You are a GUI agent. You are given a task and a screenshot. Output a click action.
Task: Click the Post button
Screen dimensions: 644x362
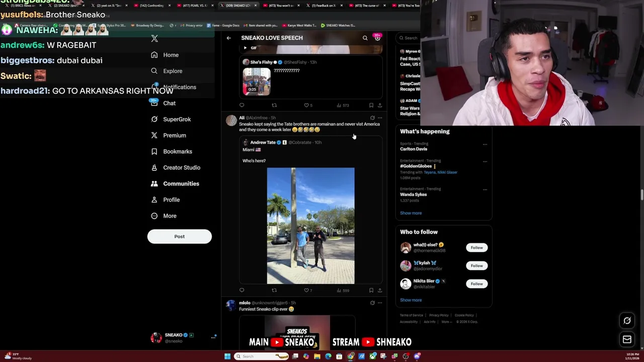pyautogui.click(x=180, y=236)
